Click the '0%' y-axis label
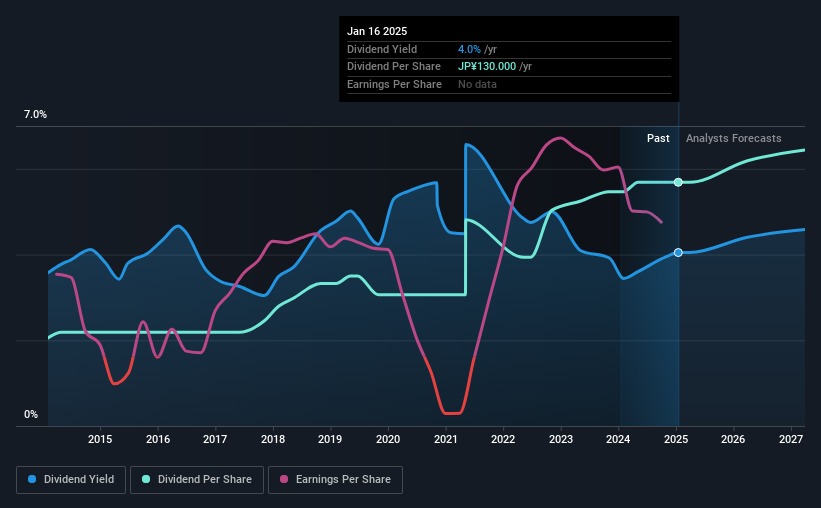The image size is (821, 508). (x=31, y=414)
